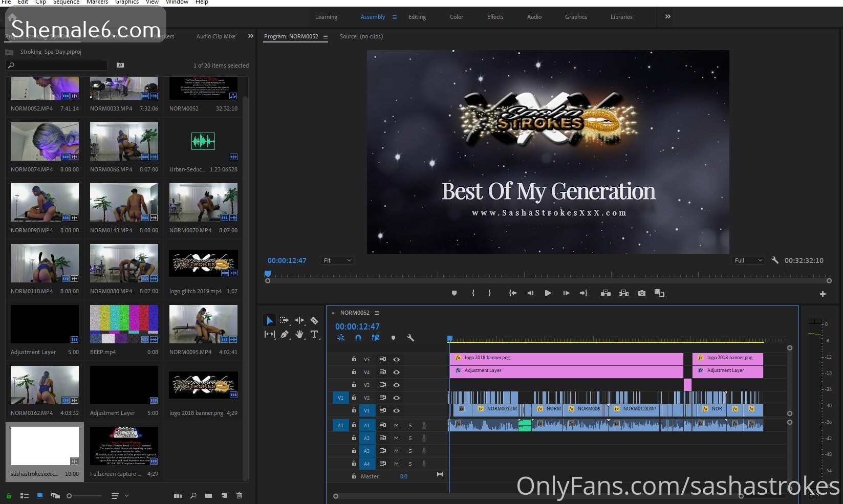The height and width of the screenshot is (504, 843).
Task: Toggle sync lock on track A3
Action: tap(382, 451)
